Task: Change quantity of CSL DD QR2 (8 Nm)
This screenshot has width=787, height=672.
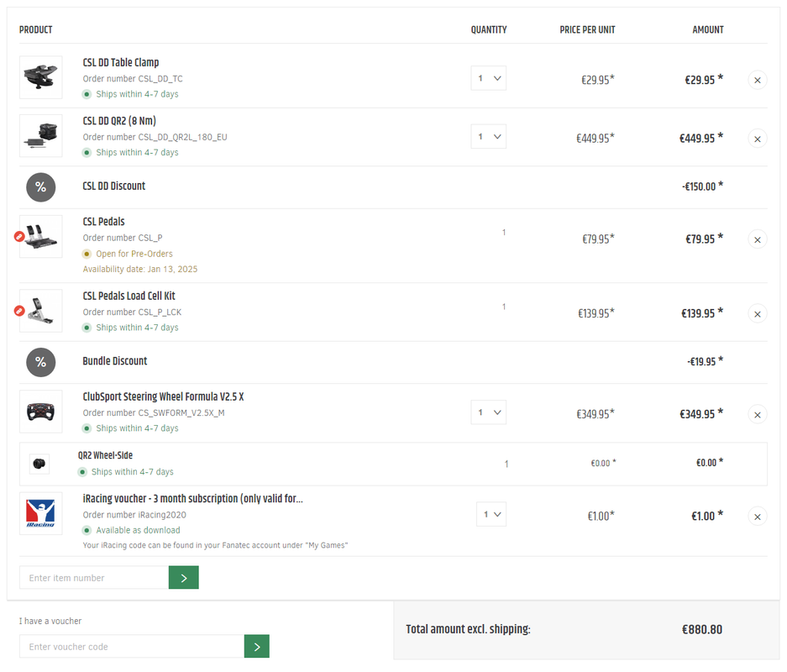Action: [x=488, y=137]
